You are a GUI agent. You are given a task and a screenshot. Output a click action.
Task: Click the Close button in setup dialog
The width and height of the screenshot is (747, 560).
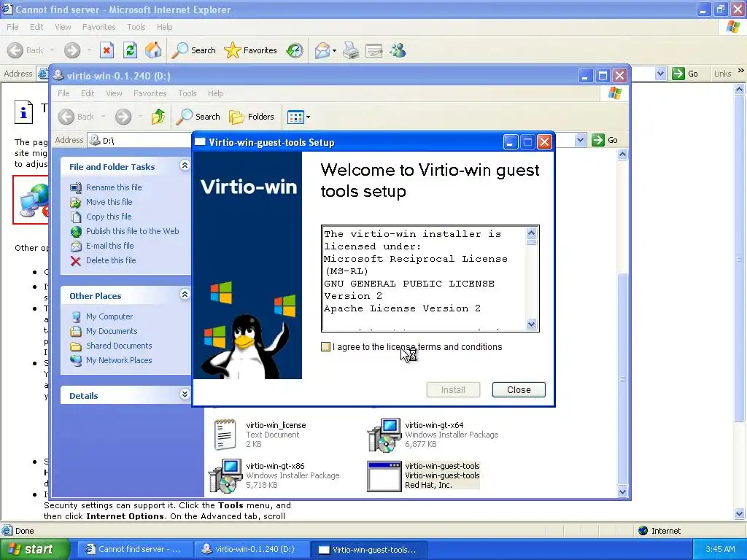[x=519, y=389]
